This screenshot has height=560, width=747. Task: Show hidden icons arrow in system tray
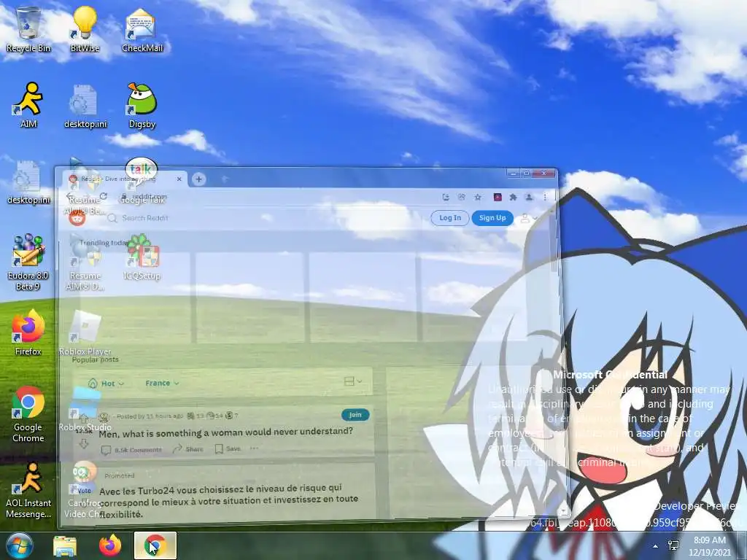656,546
